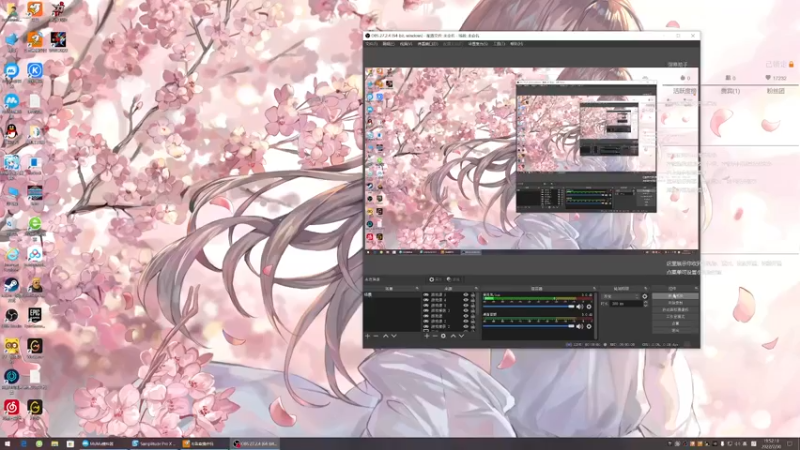Open the green e 360 browser desktop shortcut
This screenshot has height=450, width=800.
point(35,225)
